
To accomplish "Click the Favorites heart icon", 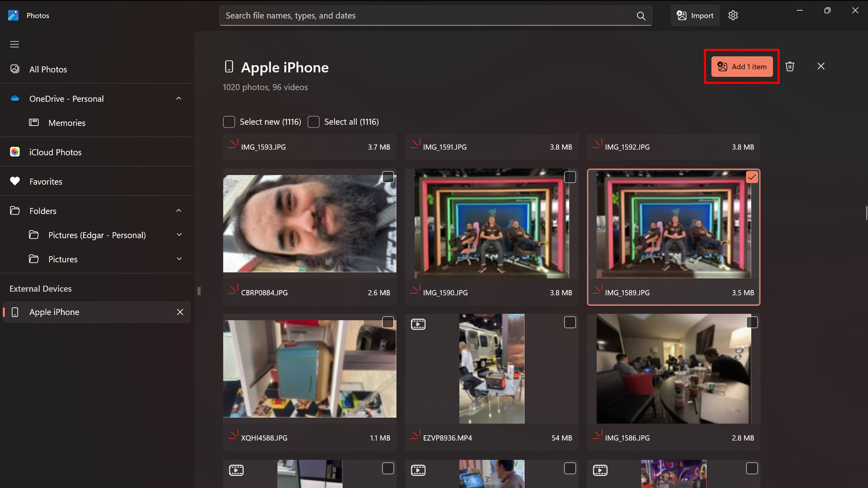I will tap(15, 181).
